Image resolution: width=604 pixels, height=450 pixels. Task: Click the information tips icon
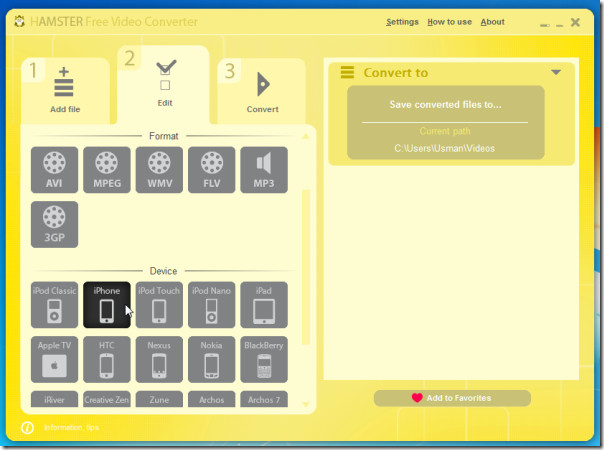[x=27, y=427]
